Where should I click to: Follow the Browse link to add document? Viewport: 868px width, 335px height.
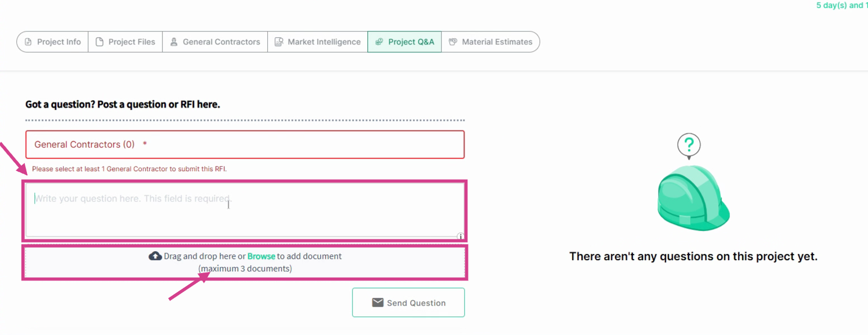pos(261,256)
